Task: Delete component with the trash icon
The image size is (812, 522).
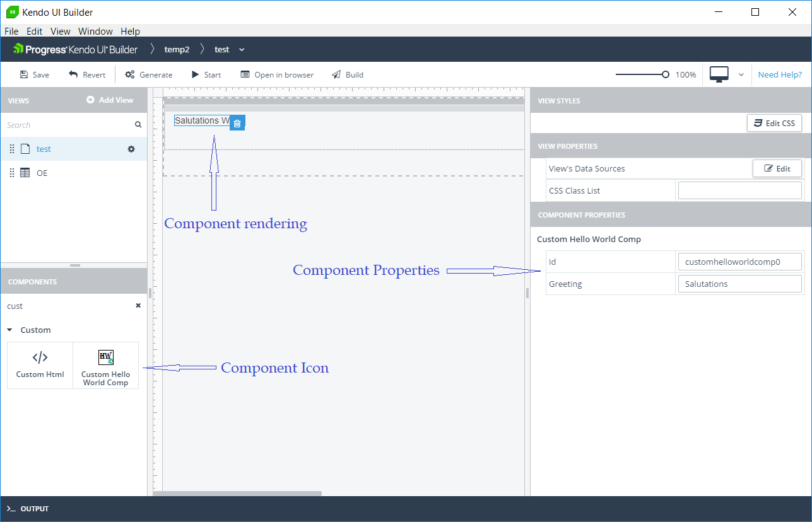Action: click(x=237, y=124)
